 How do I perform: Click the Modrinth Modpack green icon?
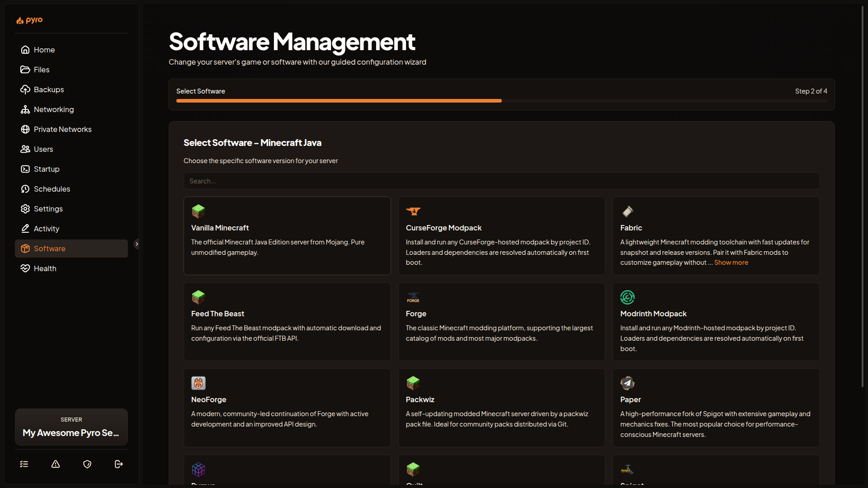pos(627,297)
